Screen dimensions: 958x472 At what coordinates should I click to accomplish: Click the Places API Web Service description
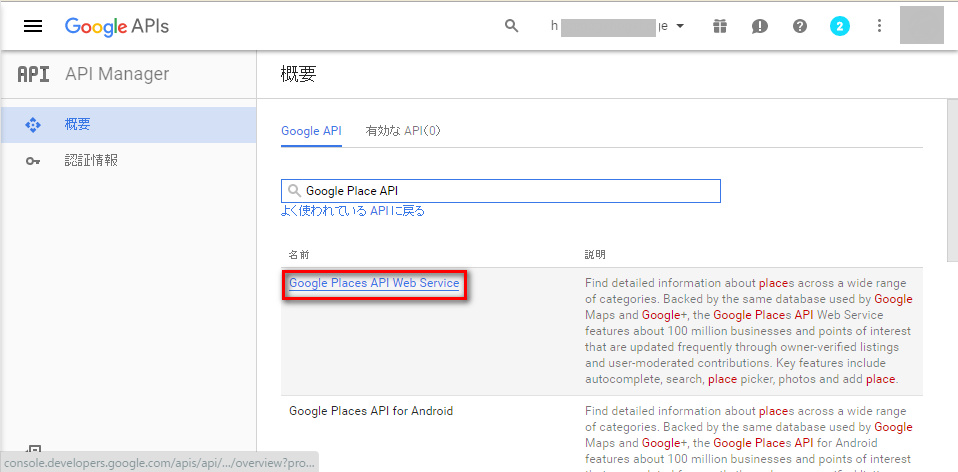click(748, 331)
